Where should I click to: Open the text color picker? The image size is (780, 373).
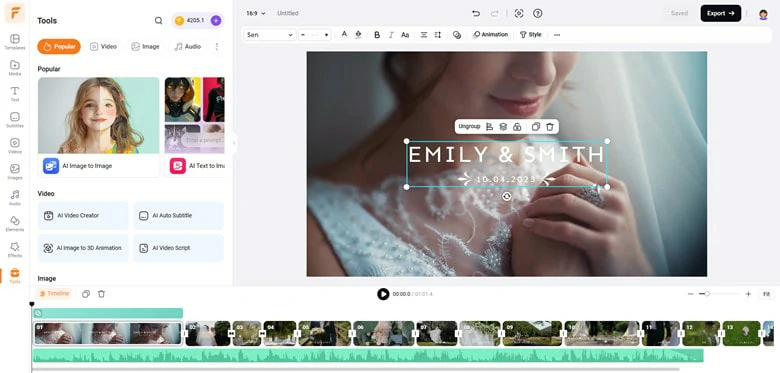[344, 34]
